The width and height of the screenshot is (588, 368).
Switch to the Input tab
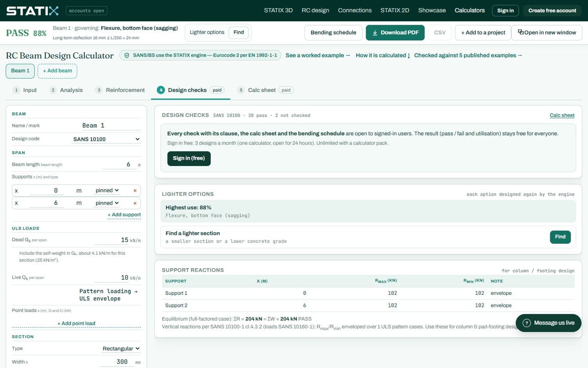coord(25,90)
